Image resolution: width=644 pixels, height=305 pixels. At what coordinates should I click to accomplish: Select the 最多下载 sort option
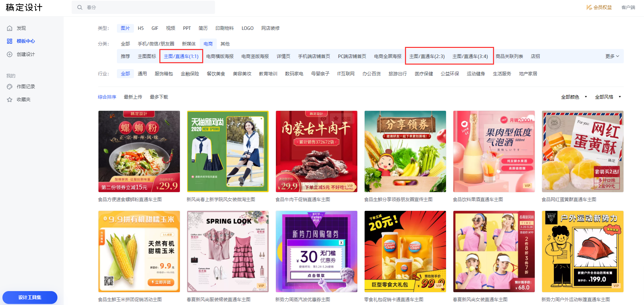159,97
